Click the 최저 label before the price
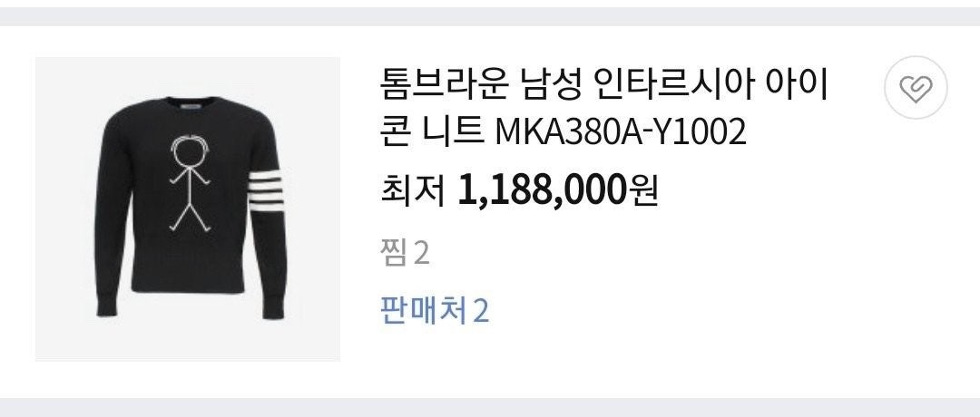 413,190
